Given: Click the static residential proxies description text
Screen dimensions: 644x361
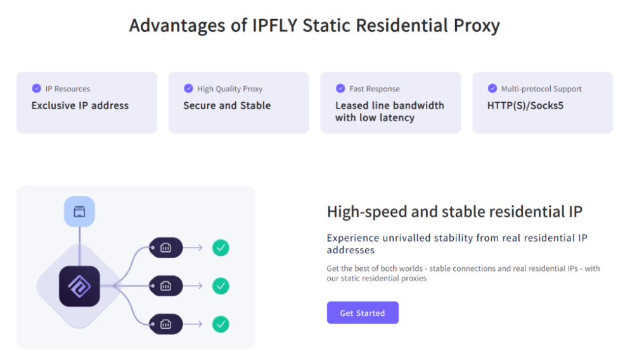Looking at the screenshot, I should point(463,273).
